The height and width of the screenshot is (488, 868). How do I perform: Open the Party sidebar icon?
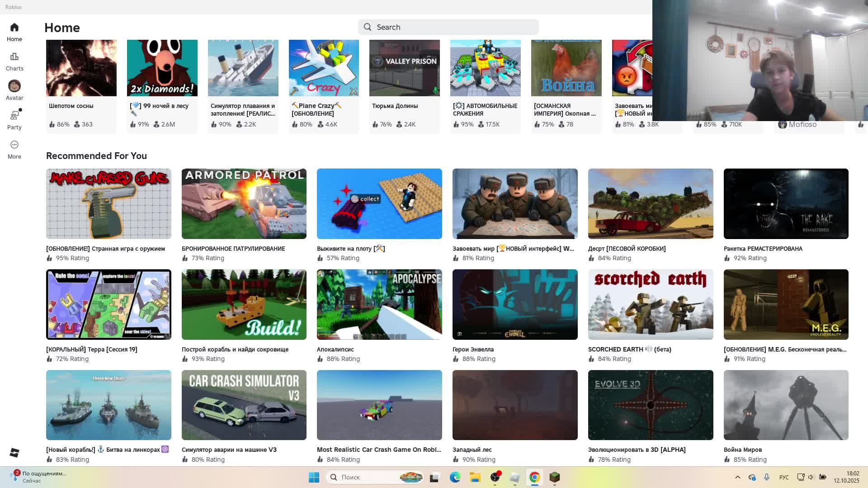click(x=14, y=116)
